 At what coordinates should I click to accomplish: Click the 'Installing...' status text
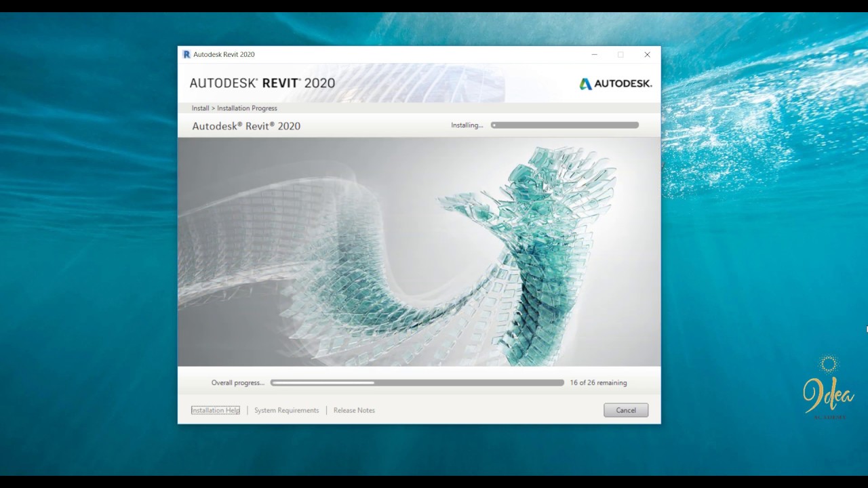point(467,125)
